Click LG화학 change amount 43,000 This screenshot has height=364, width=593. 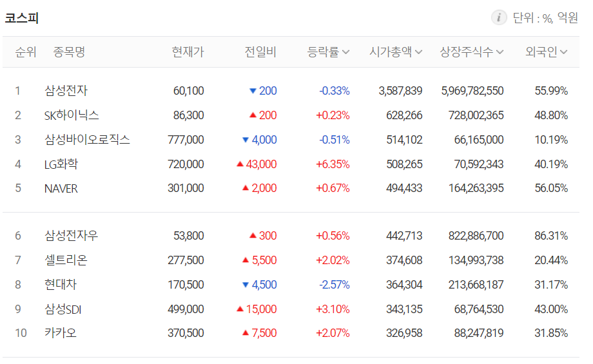[261, 164]
